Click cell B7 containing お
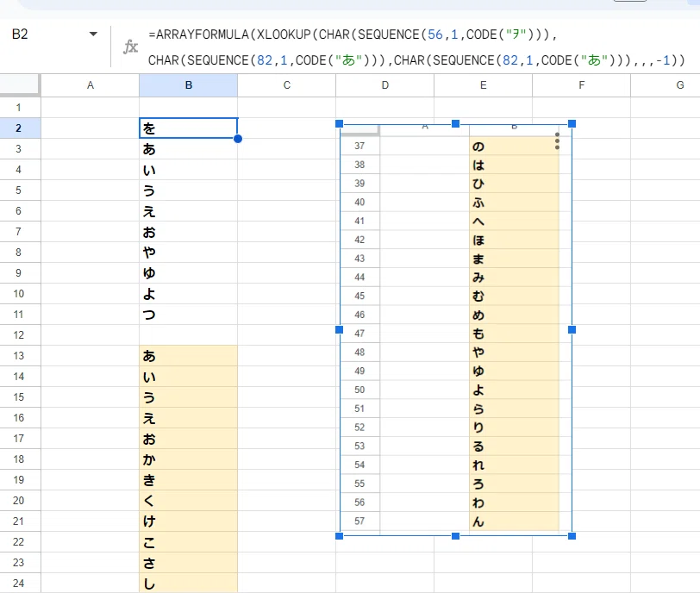Viewport: 700px width, 593px height. 189,232
